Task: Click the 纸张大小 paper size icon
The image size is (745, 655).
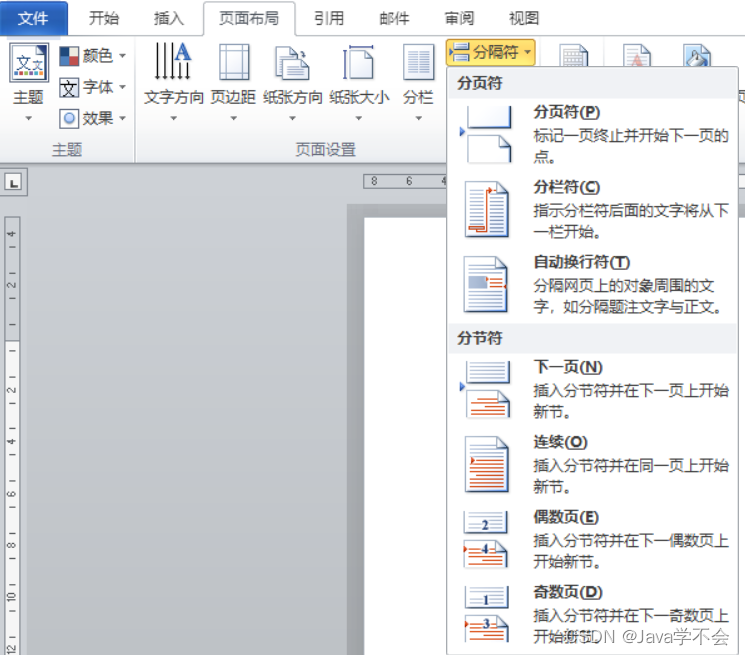Action: click(x=359, y=62)
